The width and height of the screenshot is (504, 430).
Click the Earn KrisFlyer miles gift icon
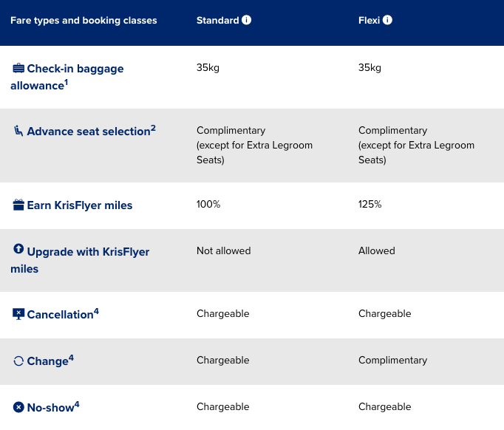(18, 205)
